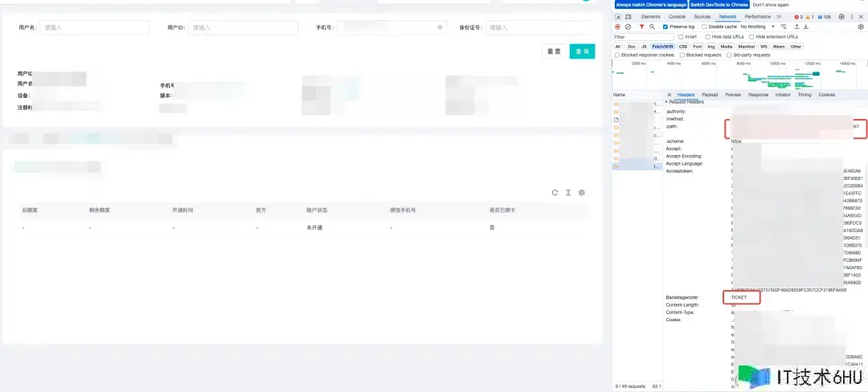Enable the Disable cache checkbox
868x392 pixels.
[x=702, y=27]
